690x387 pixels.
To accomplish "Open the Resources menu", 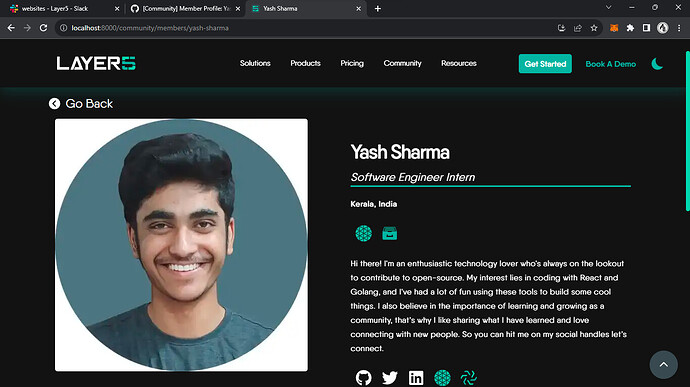I will (x=459, y=63).
